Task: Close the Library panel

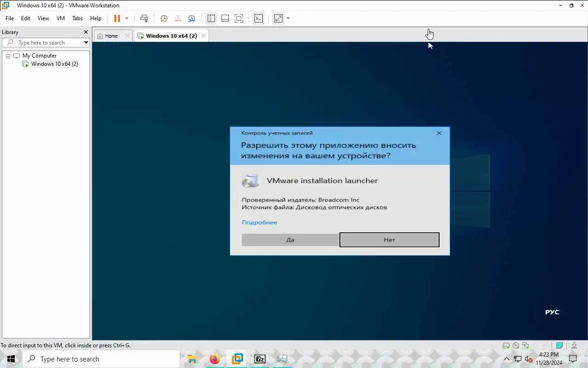Action: tap(85, 32)
